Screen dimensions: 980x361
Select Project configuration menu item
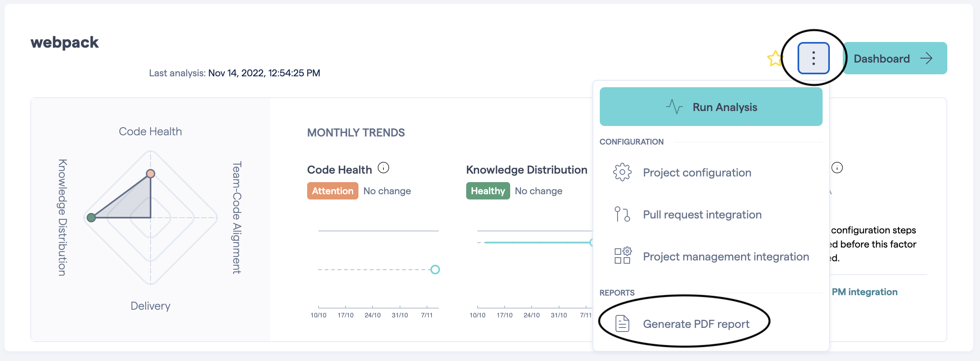click(x=697, y=172)
